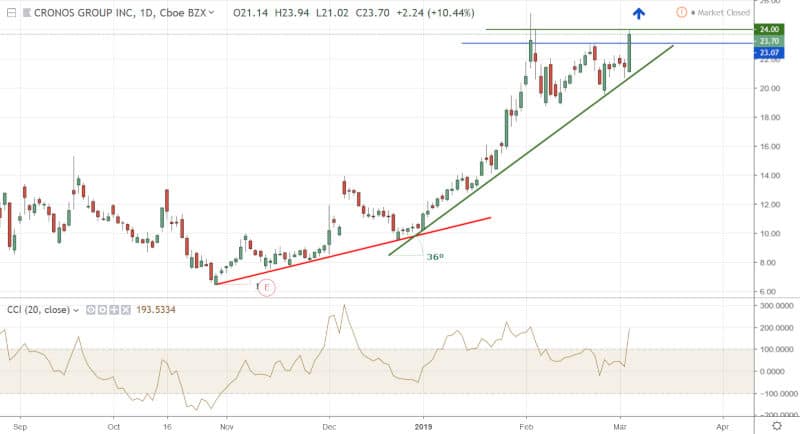800x434 pixels.
Task: Toggle CCI indicator visibility eye icon
Action: coord(91,310)
